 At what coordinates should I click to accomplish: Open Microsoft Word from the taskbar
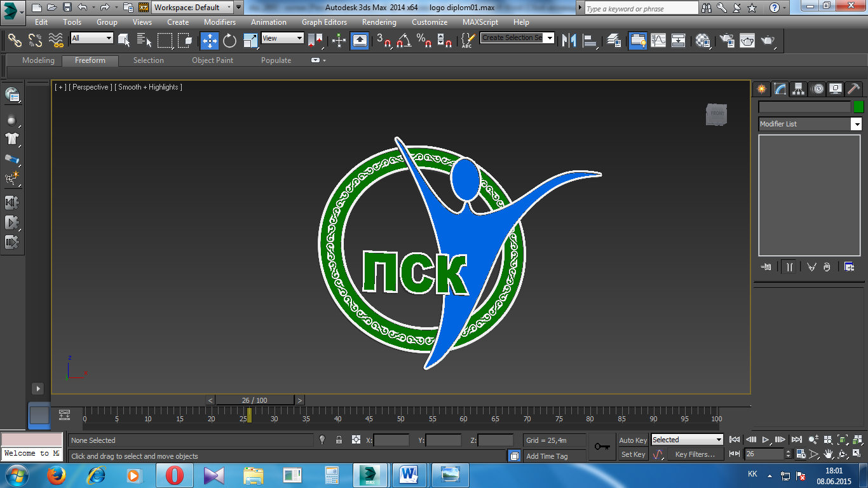[409, 475]
